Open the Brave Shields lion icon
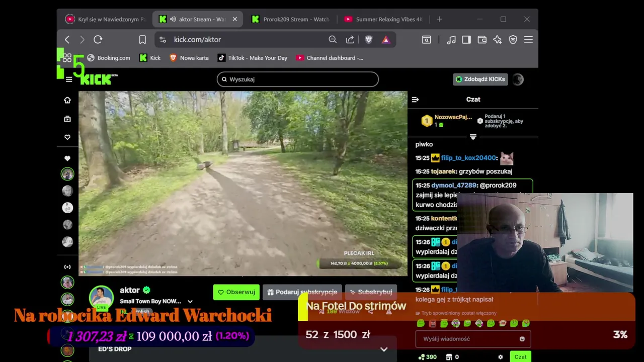 coord(368,39)
